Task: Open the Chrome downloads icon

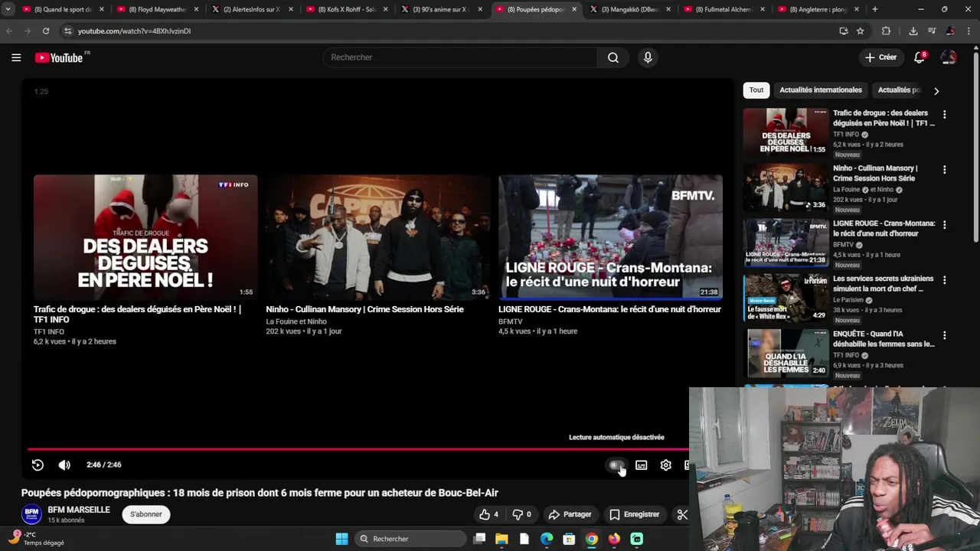Action: 913,31
